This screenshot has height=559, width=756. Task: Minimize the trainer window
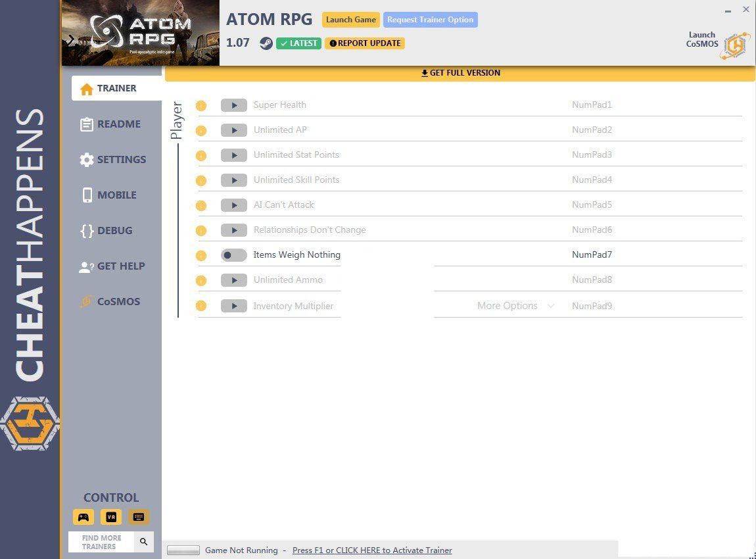(728, 10)
